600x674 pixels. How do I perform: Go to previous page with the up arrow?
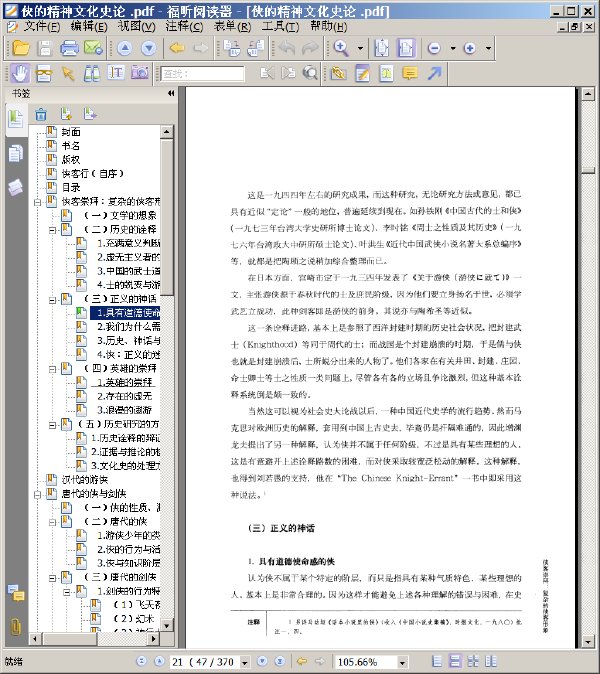tap(125, 48)
